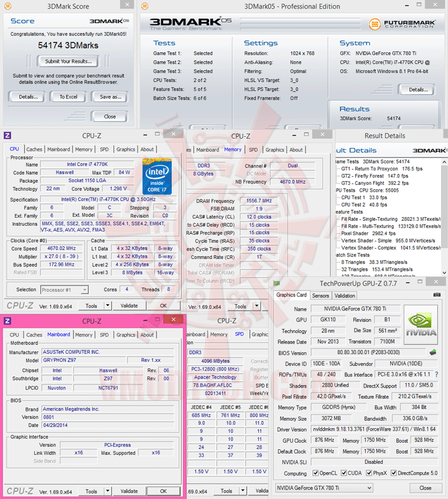
Task: Click CPU Test 1 result row
Action: coord(364,197)
